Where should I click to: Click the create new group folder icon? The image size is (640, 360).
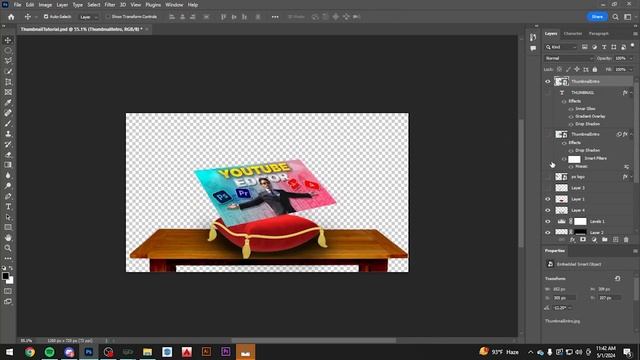pos(604,240)
